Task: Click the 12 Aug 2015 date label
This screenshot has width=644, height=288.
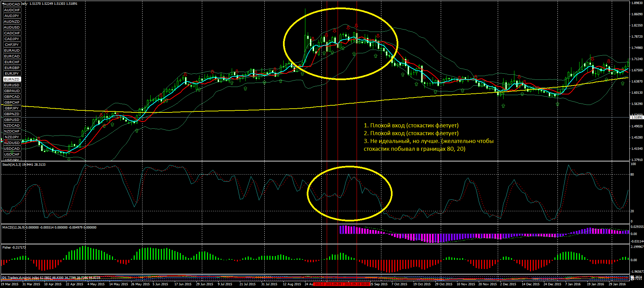Action: [x=292, y=284]
